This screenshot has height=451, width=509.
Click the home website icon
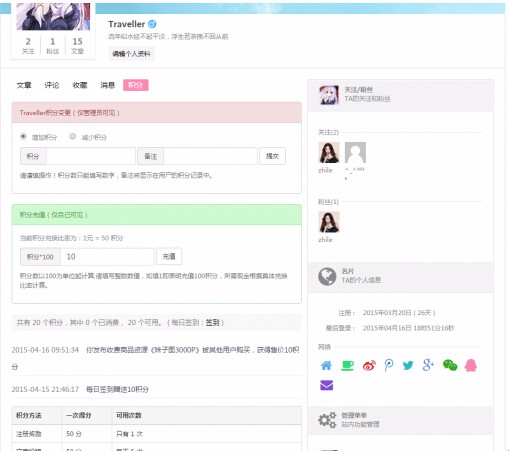[326, 365]
